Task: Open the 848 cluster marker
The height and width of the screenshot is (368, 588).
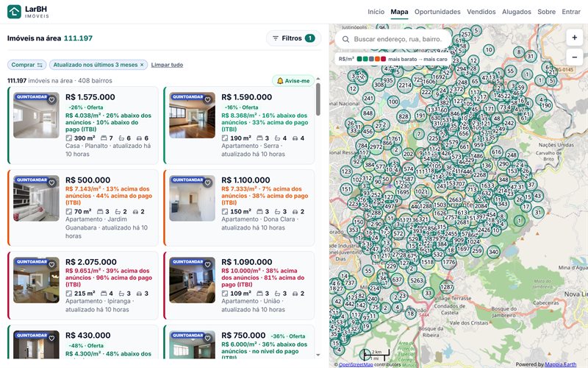Action: 368,113
